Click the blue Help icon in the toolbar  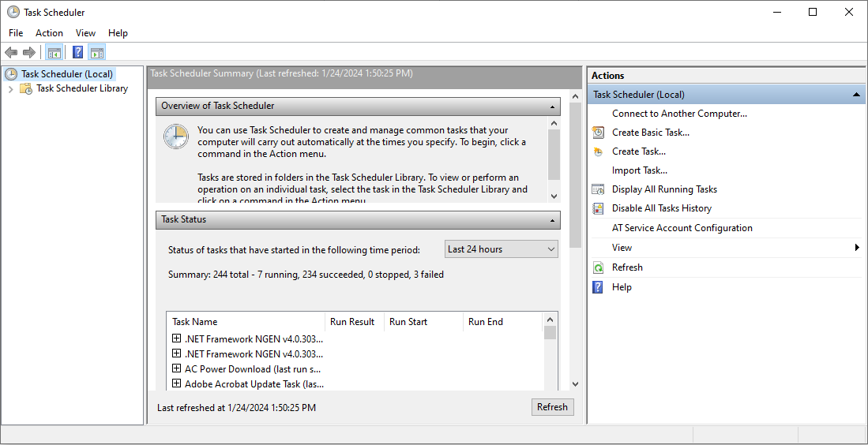pos(77,53)
